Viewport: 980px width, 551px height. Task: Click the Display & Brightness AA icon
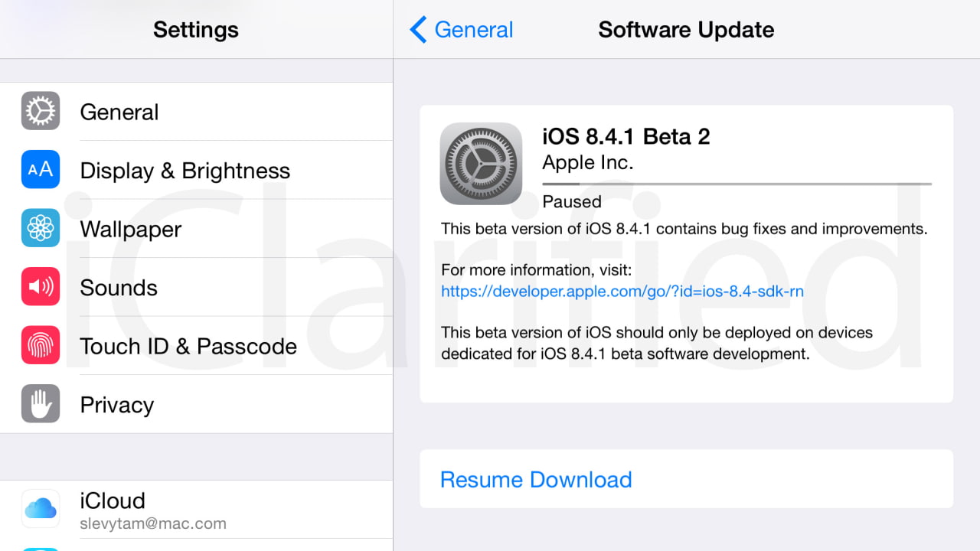pyautogui.click(x=41, y=170)
